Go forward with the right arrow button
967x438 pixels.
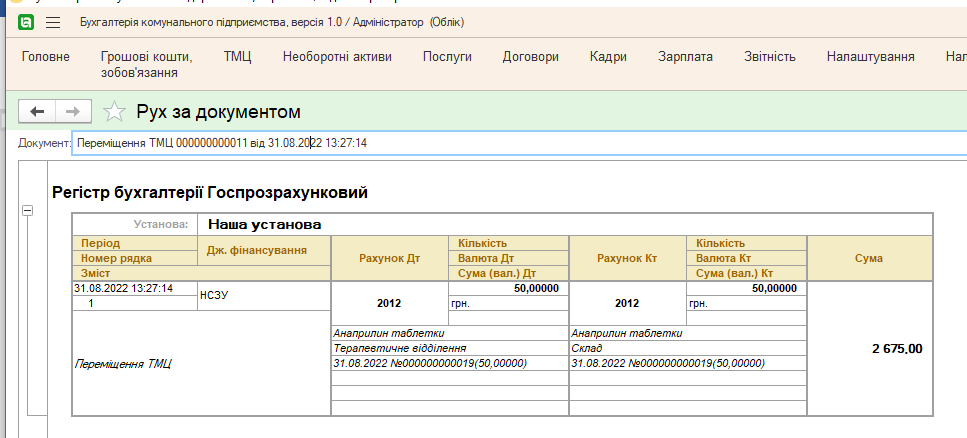[73, 111]
